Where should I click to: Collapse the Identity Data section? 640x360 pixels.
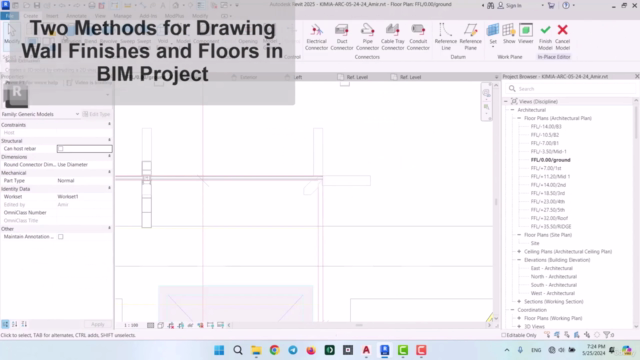coord(109,188)
